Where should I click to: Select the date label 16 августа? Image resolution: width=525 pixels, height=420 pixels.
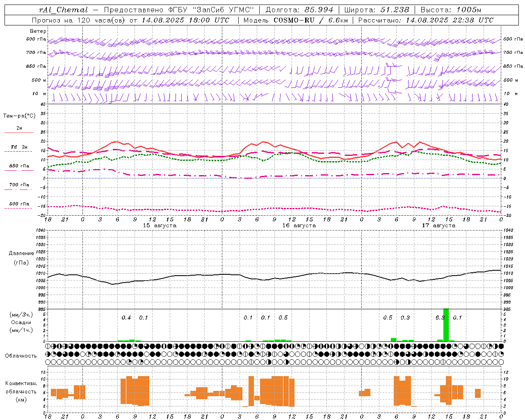[299, 226]
